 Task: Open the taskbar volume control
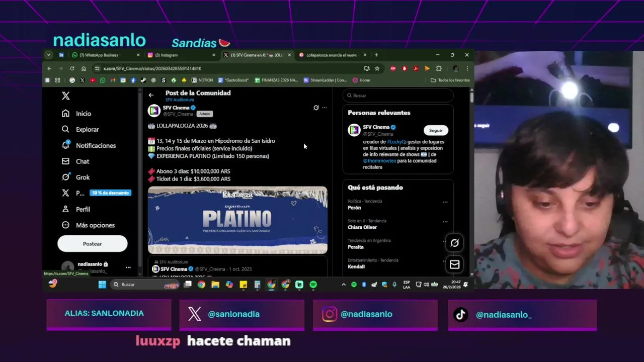tap(426, 285)
